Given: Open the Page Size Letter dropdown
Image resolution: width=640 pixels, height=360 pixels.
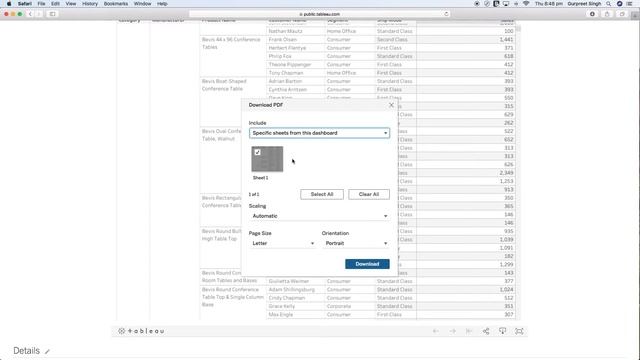Looking at the screenshot, I should point(283,243).
